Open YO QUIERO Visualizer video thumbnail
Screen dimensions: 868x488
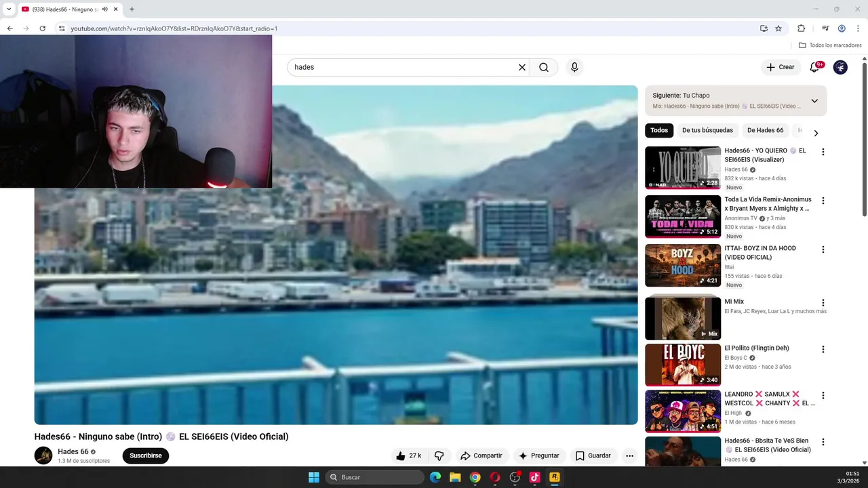coord(683,167)
